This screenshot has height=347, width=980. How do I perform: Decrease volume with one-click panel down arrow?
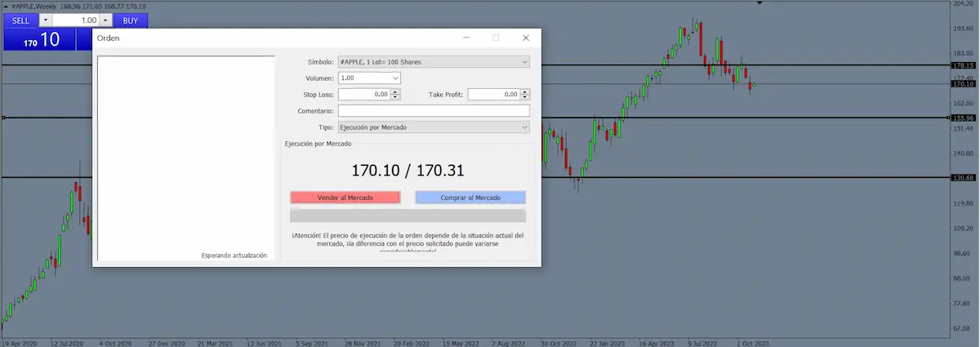coord(45,20)
